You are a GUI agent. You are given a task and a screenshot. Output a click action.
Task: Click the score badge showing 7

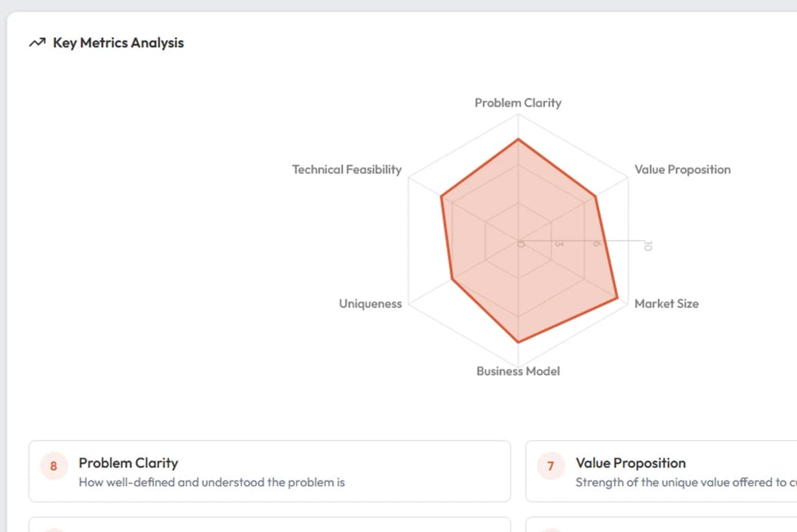(x=551, y=466)
